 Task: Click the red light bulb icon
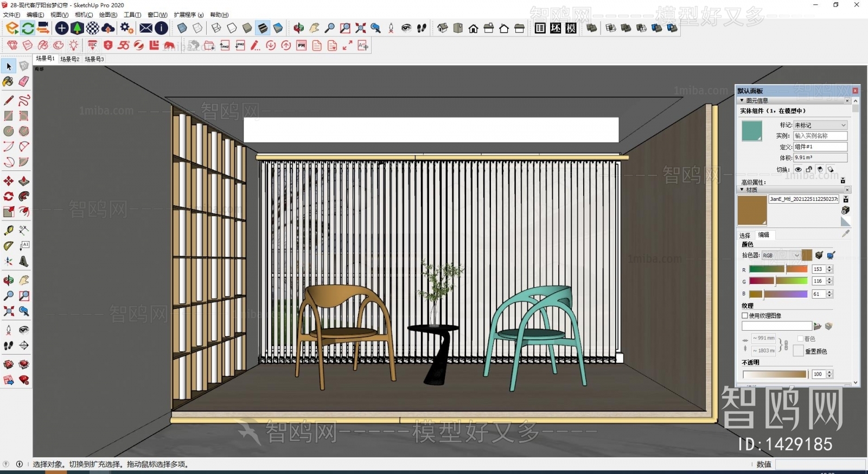pos(74,46)
